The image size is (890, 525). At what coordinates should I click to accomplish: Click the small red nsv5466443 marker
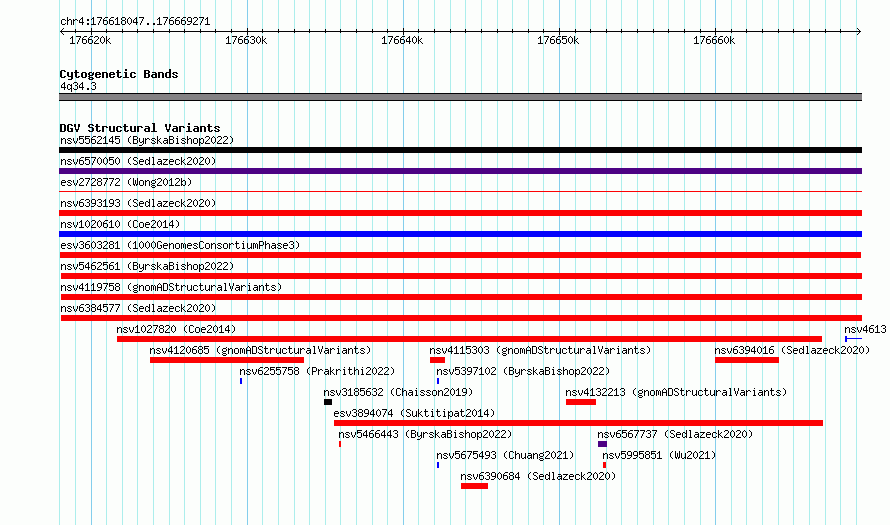point(340,444)
